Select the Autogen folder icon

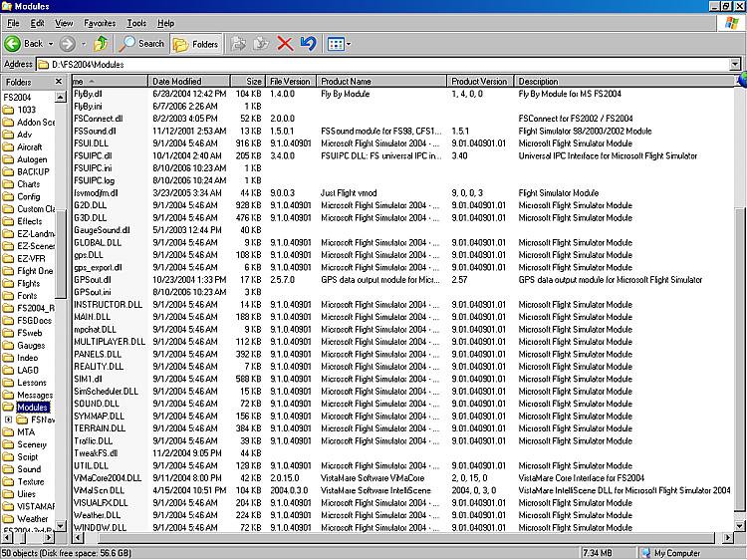click(8, 159)
